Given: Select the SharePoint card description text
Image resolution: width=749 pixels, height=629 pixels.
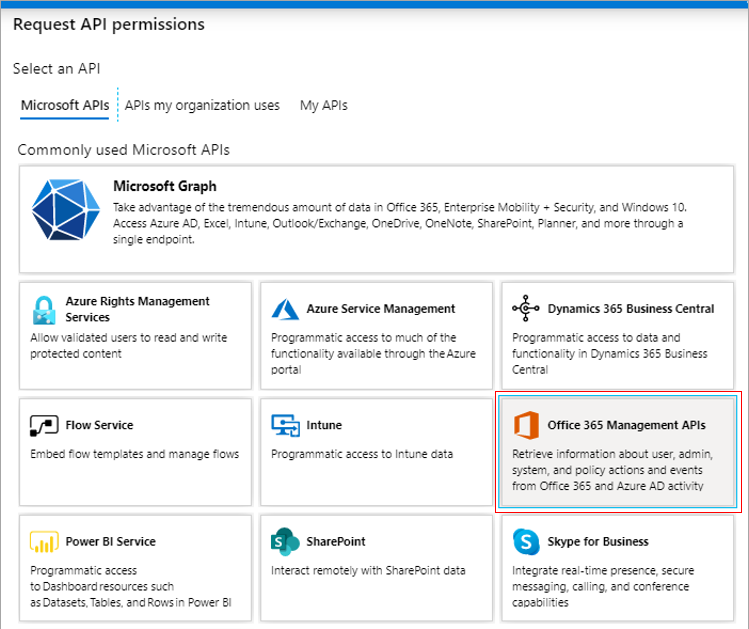Looking at the screenshot, I should (368, 571).
